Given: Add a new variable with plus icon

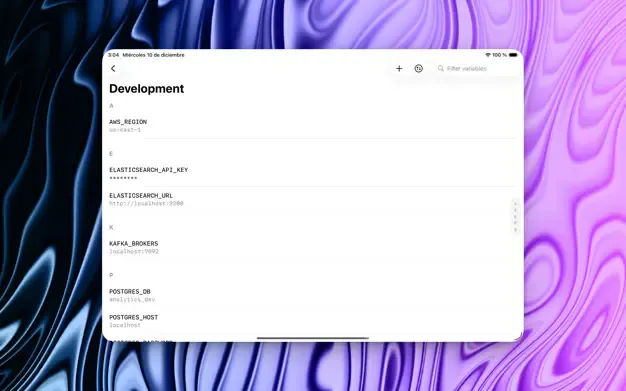Looking at the screenshot, I should (x=399, y=69).
